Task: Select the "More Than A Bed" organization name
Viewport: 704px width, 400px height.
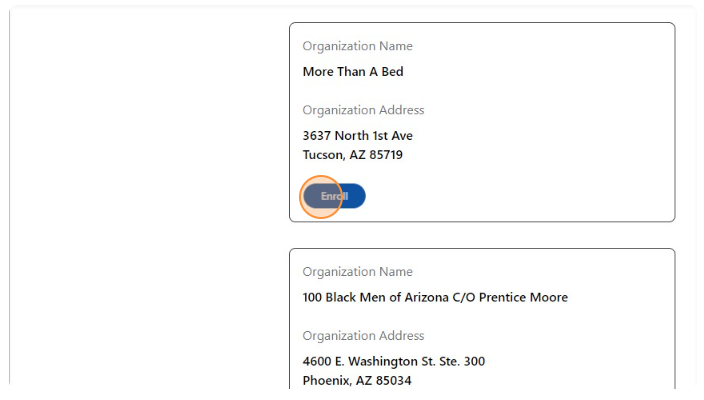Action: click(x=353, y=72)
